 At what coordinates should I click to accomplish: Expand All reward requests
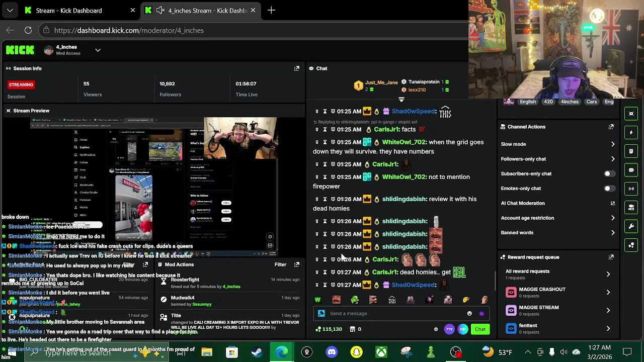(608, 275)
